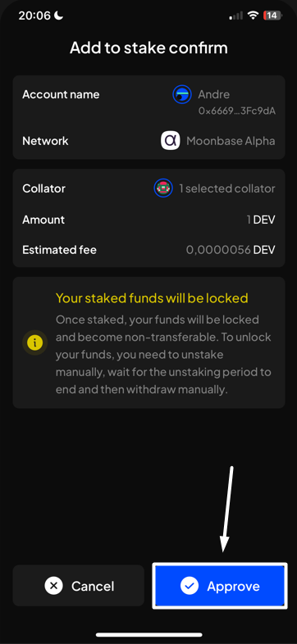Tap the estimated fee 0,0000056 DEV
297x644 pixels.
tap(231, 250)
